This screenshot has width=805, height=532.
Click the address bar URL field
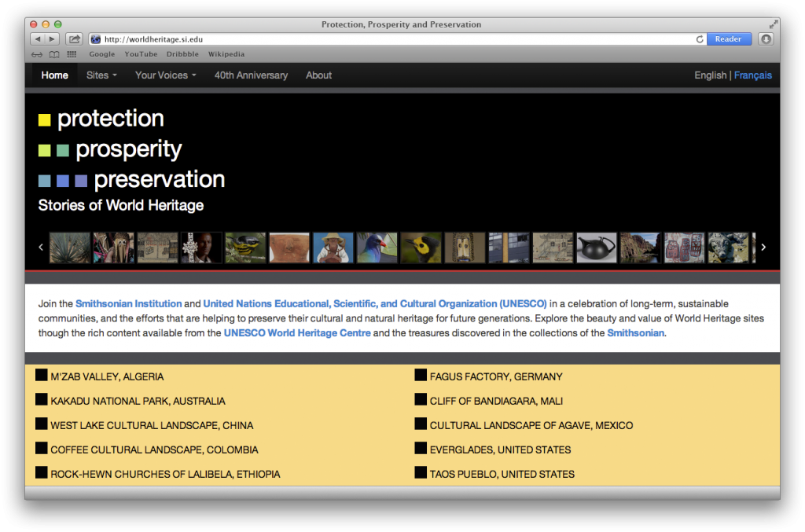point(395,39)
